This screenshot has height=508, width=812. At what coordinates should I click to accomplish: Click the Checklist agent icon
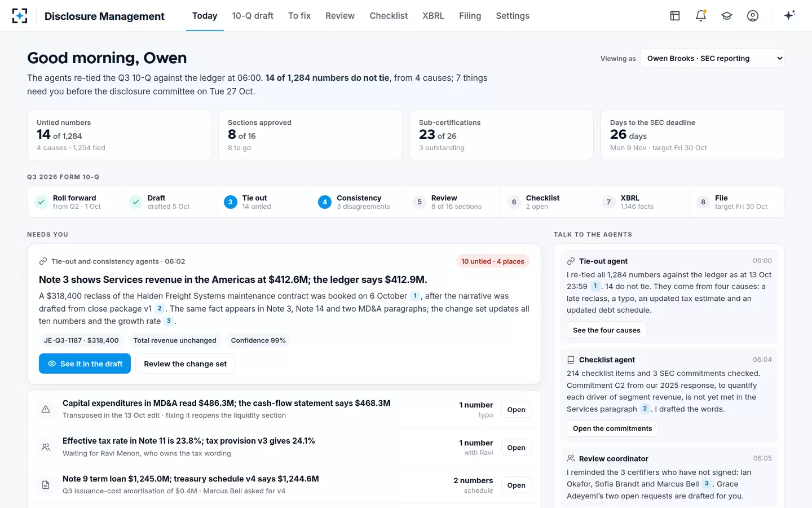click(x=571, y=360)
